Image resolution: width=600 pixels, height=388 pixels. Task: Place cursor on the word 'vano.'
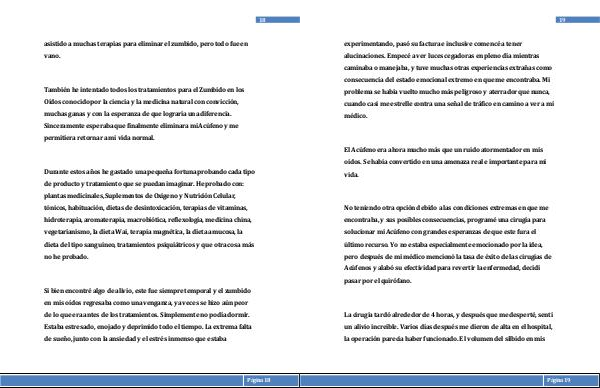pos(52,56)
